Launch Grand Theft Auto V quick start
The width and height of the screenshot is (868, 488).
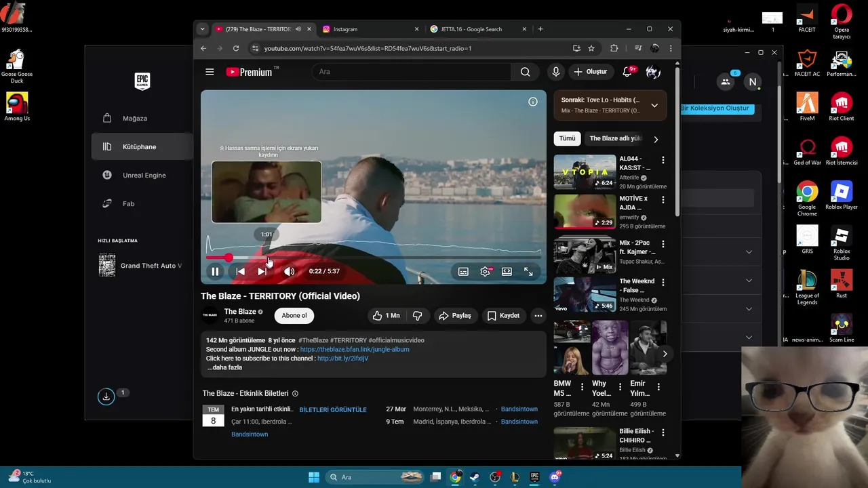(x=140, y=266)
